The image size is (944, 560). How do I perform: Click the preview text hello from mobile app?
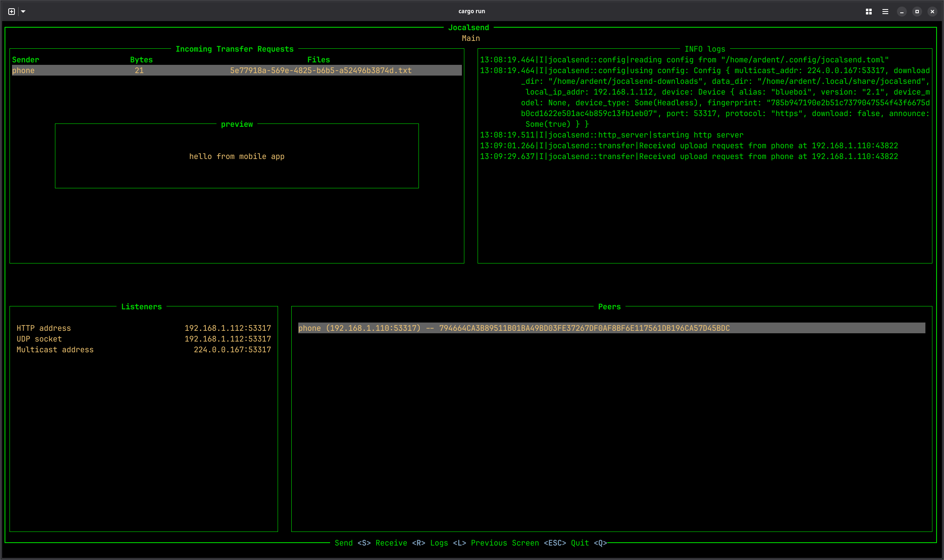237,157
